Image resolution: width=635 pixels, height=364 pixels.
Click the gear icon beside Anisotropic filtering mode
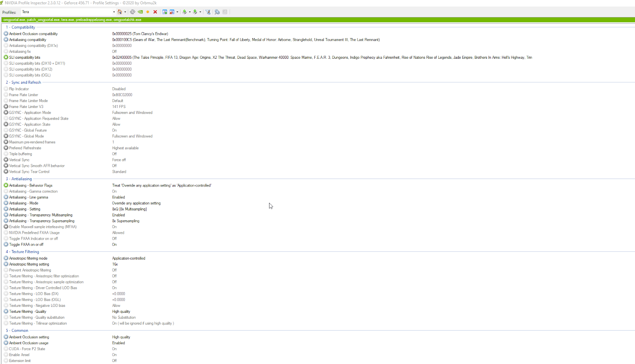coord(6,258)
